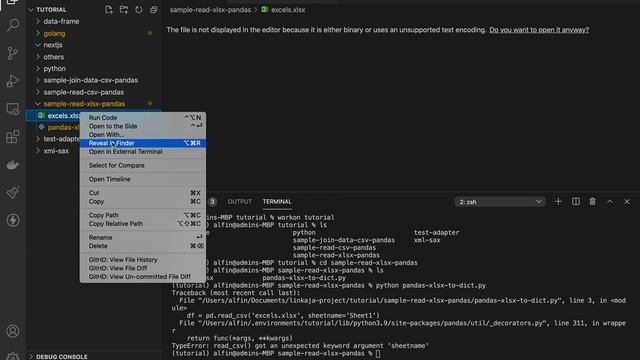The image size is (640, 360).
Task: Add a new terminal with plus icon
Action: click(558, 202)
